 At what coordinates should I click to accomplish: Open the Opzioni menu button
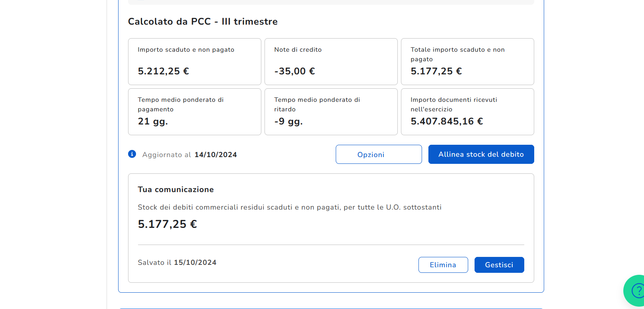[378, 154]
